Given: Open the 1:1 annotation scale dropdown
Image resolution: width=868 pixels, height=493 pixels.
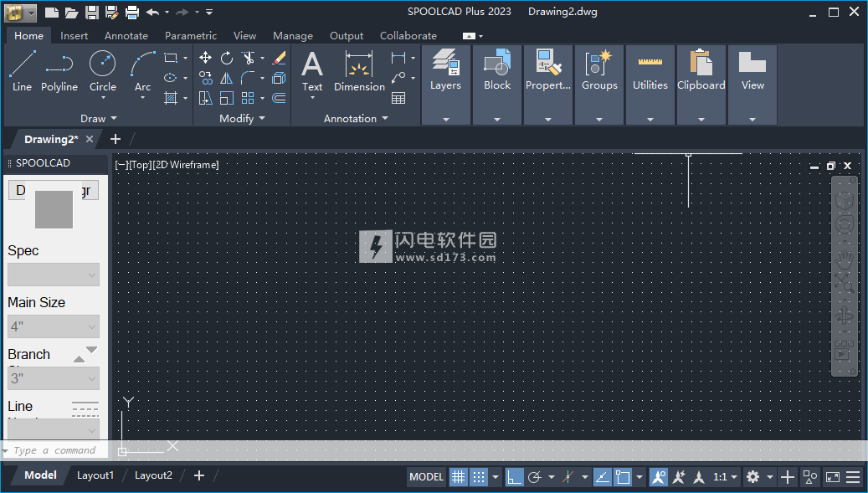Looking at the screenshot, I should coord(725,476).
